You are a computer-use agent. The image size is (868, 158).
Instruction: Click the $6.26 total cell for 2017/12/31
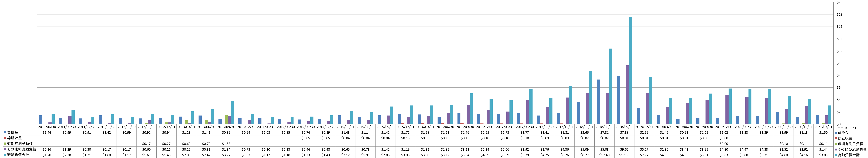[564, 155]
